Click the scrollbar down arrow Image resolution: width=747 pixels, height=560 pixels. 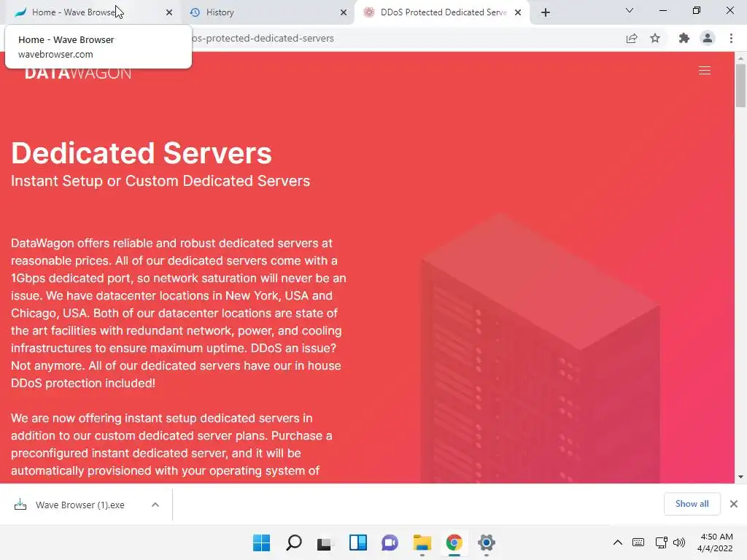coord(740,477)
